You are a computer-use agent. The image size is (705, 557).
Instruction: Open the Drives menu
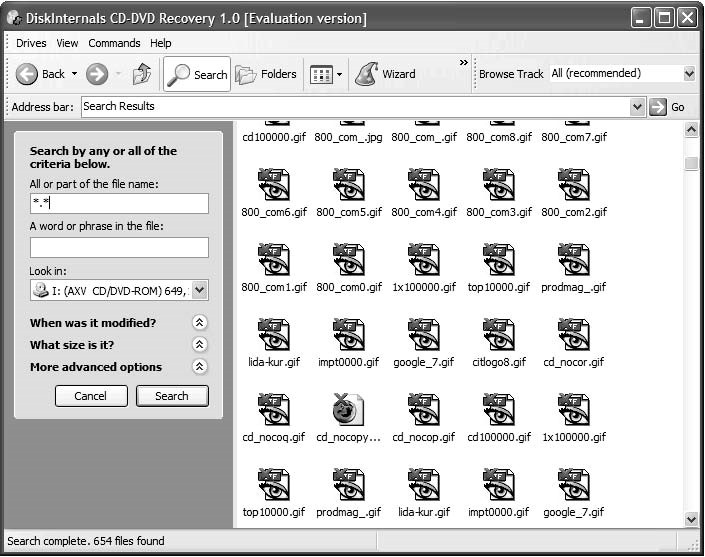(31, 43)
